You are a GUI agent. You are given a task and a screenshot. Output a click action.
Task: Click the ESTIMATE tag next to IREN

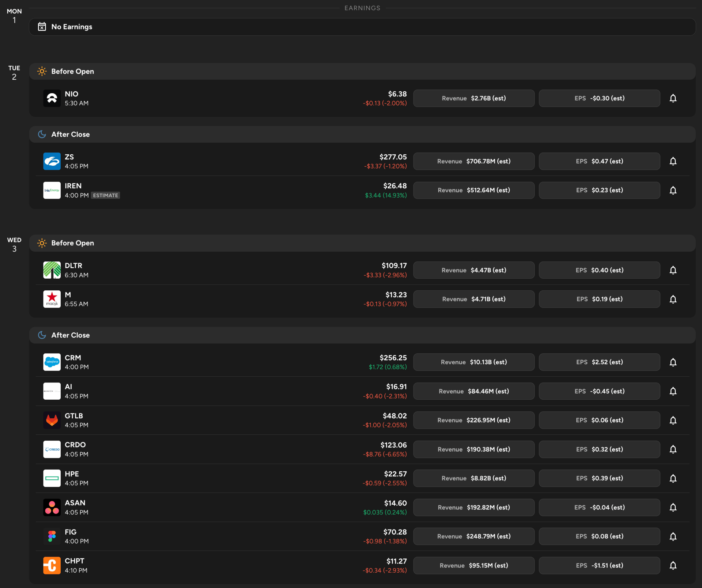(x=105, y=196)
